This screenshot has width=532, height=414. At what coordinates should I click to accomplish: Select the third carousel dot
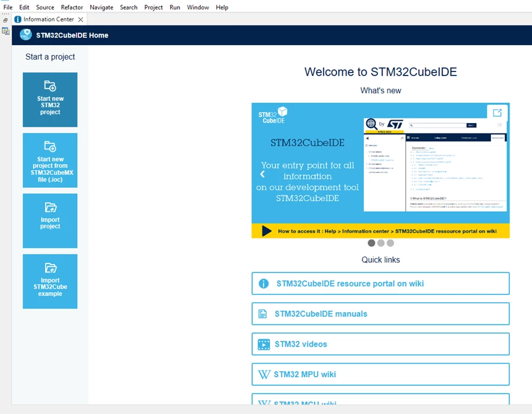click(390, 243)
